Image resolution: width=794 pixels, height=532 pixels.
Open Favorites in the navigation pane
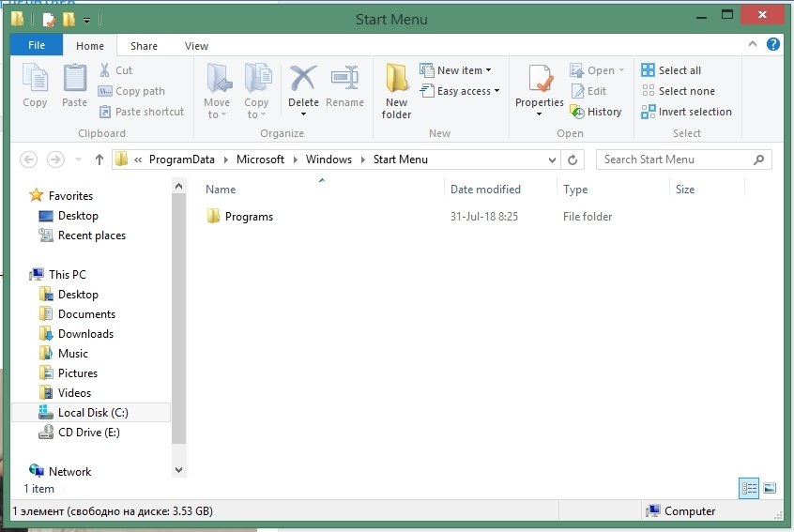61,196
